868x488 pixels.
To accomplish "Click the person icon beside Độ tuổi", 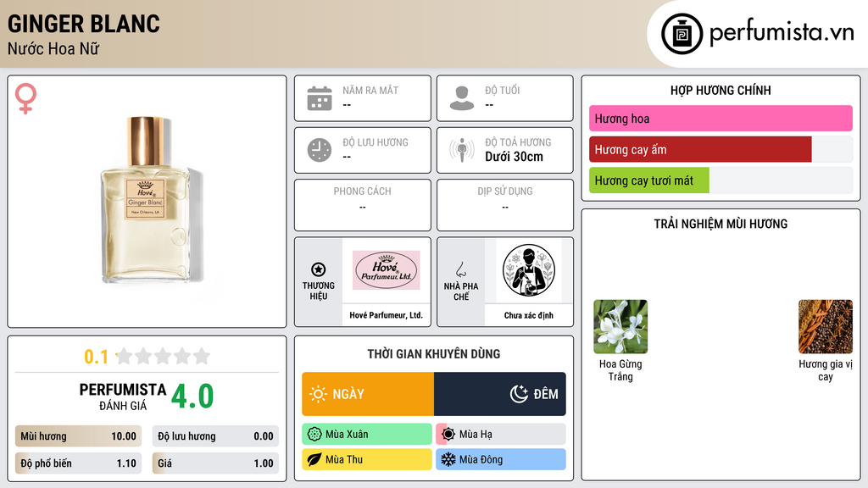I will pyautogui.click(x=462, y=98).
